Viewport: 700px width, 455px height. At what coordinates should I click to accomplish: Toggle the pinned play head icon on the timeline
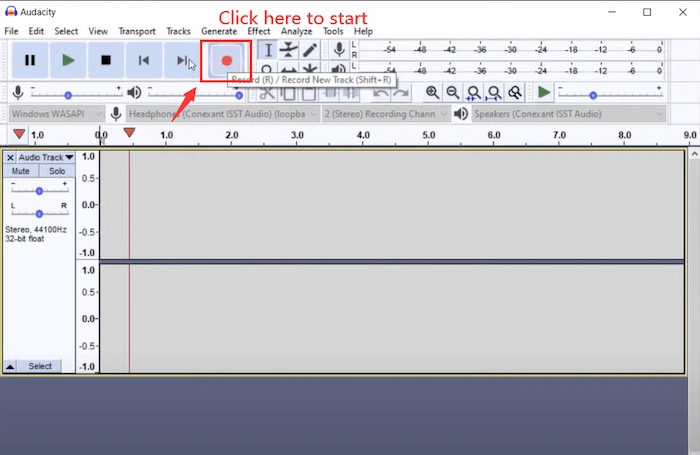[19, 134]
